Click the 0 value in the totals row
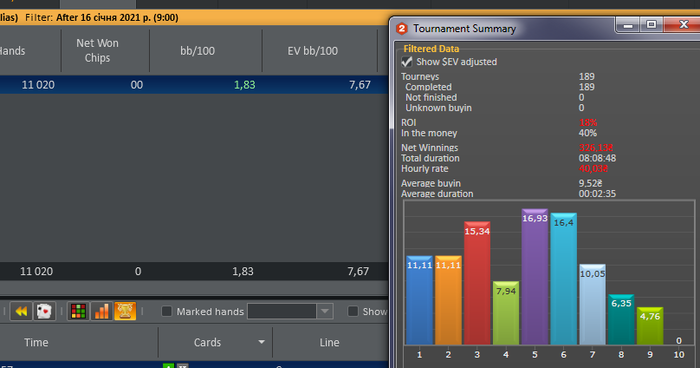The width and height of the screenshot is (700, 368). (x=138, y=271)
